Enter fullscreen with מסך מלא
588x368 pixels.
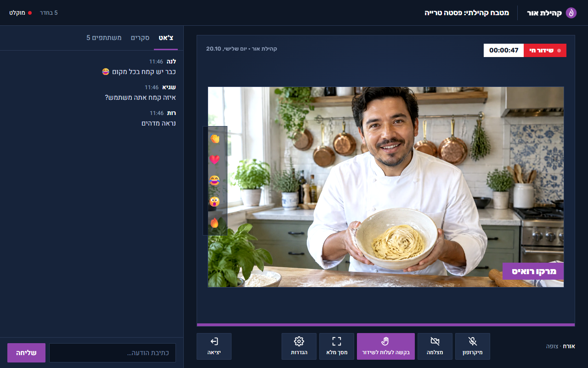[x=336, y=346]
